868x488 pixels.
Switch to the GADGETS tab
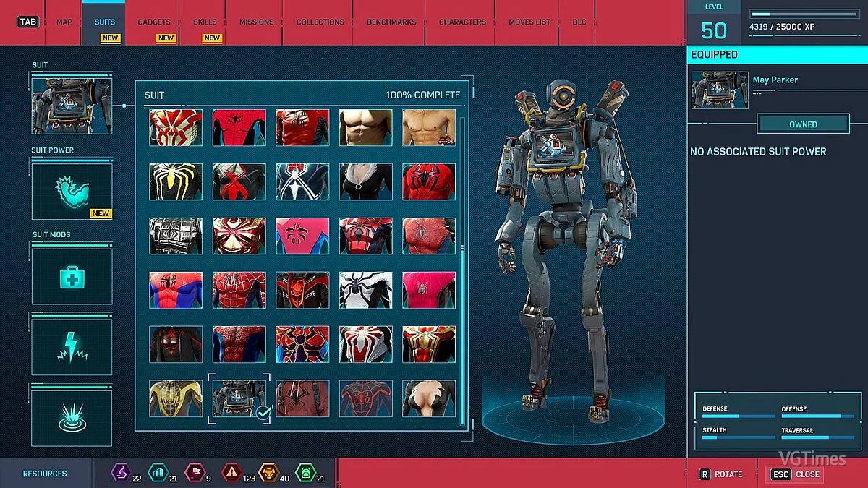[x=153, y=22]
